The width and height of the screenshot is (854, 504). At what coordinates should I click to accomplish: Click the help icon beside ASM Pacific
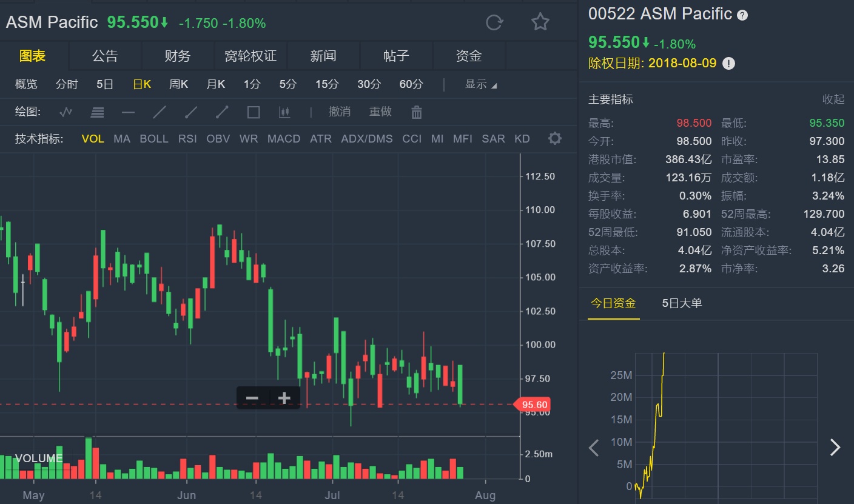coord(742,15)
